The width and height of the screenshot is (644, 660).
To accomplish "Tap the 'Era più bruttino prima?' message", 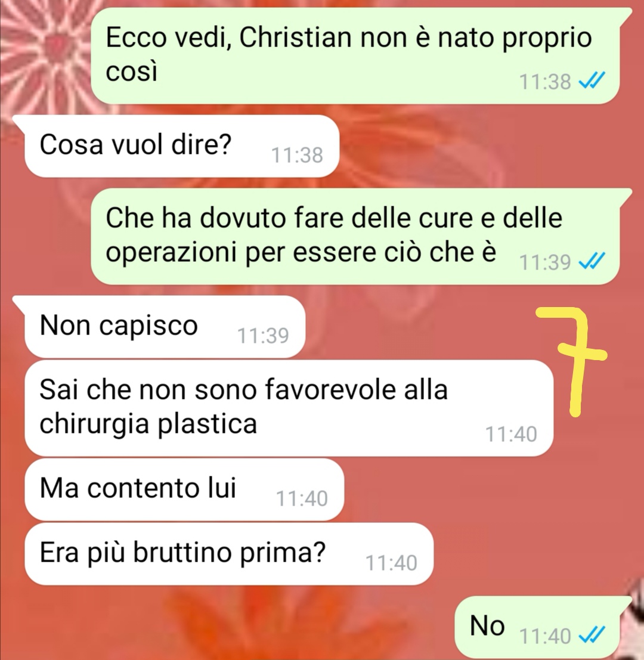I will click(x=229, y=554).
